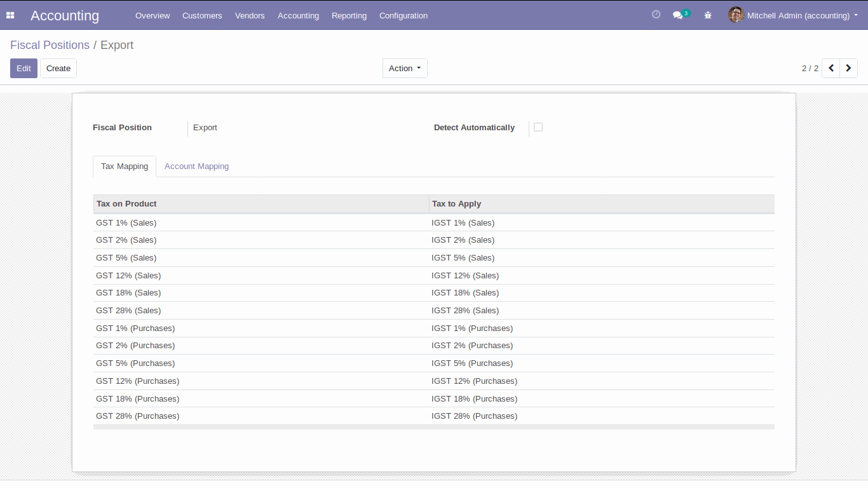Open the Customers menu
The image size is (868, 488).
coord(202,15)
